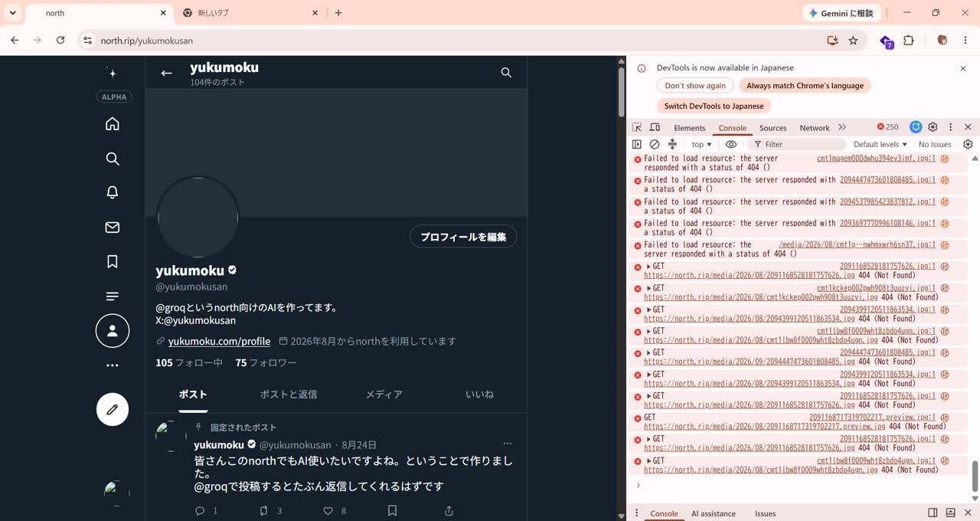The width and height of the screenshot is (980, 521).
Task: Open the Default levels dropdown
Action: tap(880, 144)
